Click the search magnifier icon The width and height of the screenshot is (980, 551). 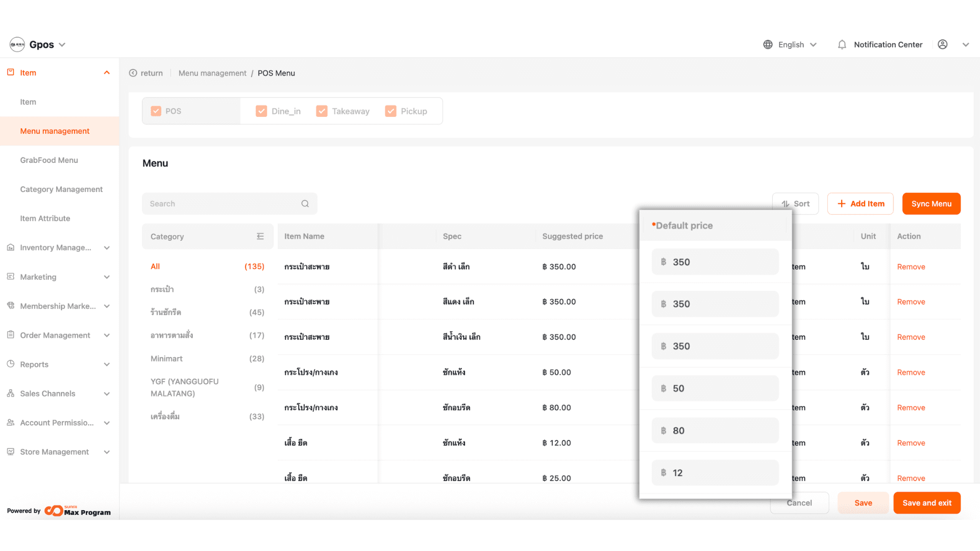coord(305,204)
